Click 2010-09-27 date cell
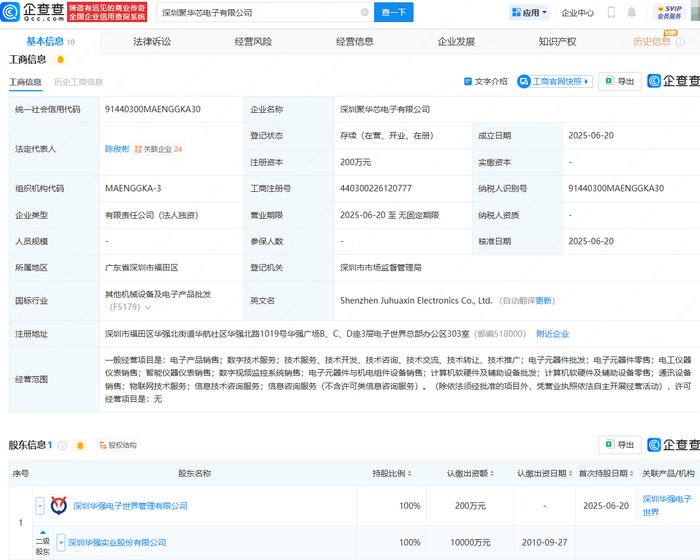This screenshot has width=700, height=560. tap(545, 542)
